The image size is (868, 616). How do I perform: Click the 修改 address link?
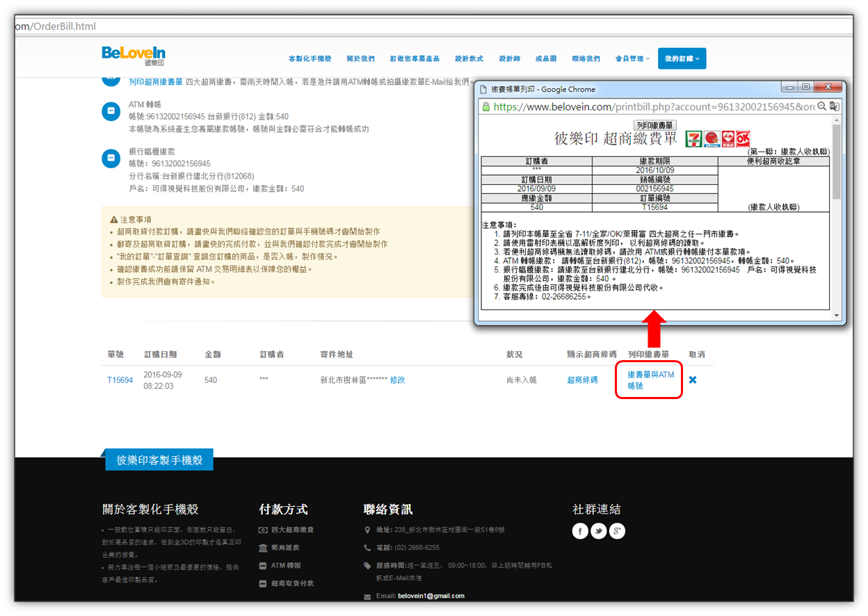point(397,380)
